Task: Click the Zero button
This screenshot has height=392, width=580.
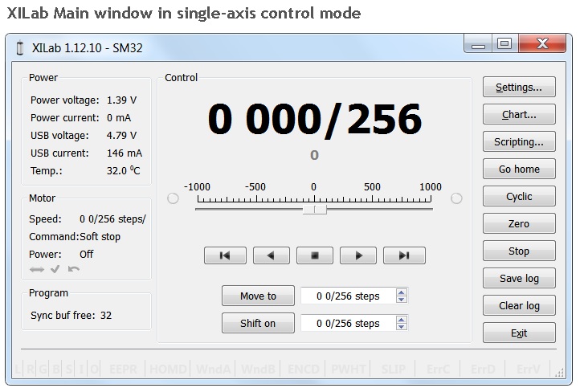Action: [x=519, y=224]
